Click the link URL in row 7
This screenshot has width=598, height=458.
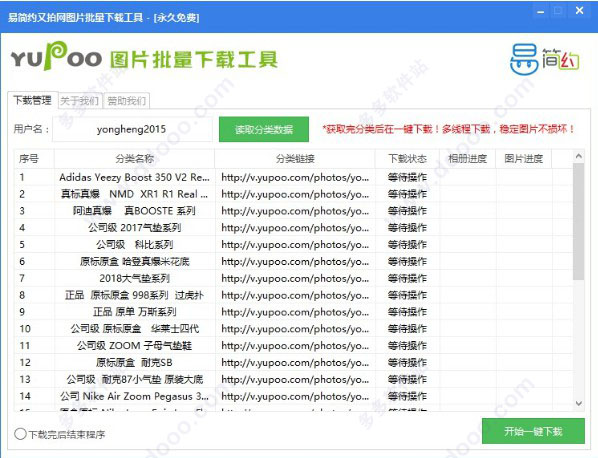pyautogui.click(x=295, y=278)
